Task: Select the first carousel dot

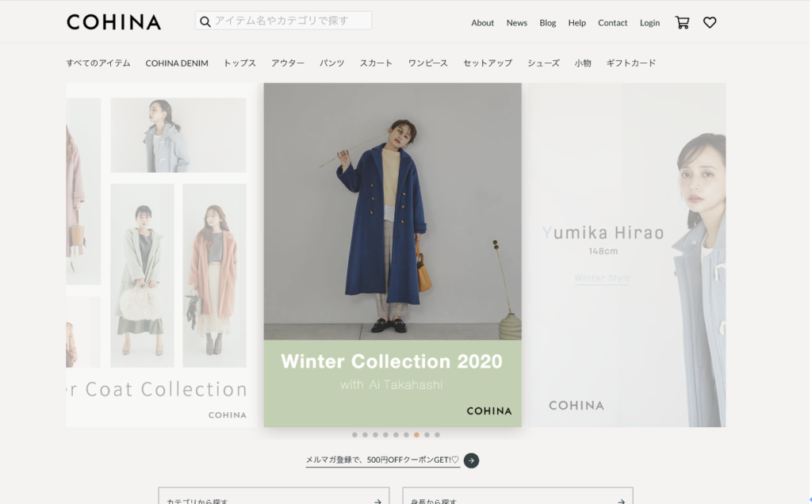Action: 354,435
